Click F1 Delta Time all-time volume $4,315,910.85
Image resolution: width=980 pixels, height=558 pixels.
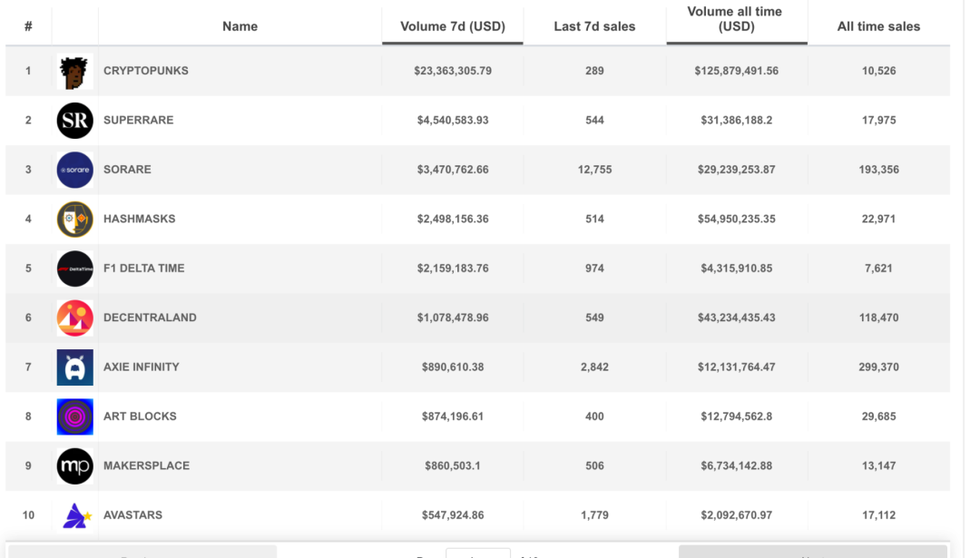coord(736,268)
